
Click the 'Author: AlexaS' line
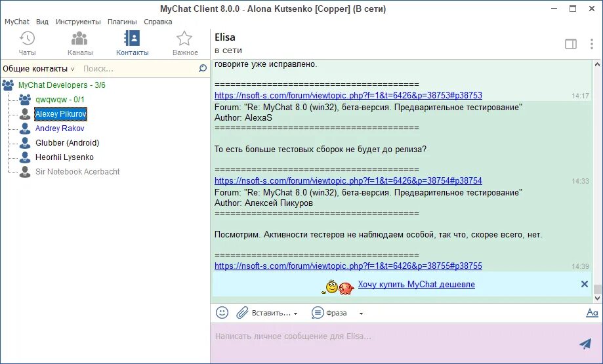click(243, 118)
